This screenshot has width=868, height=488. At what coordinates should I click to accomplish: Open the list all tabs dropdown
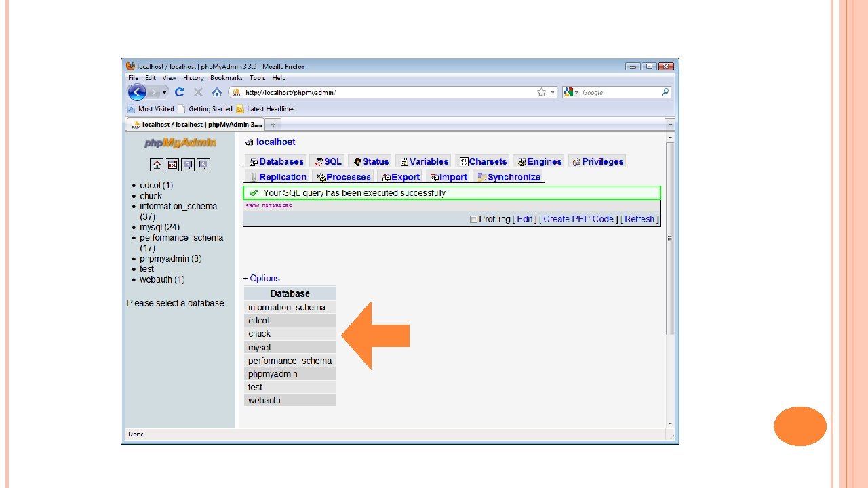coord(670,125)
